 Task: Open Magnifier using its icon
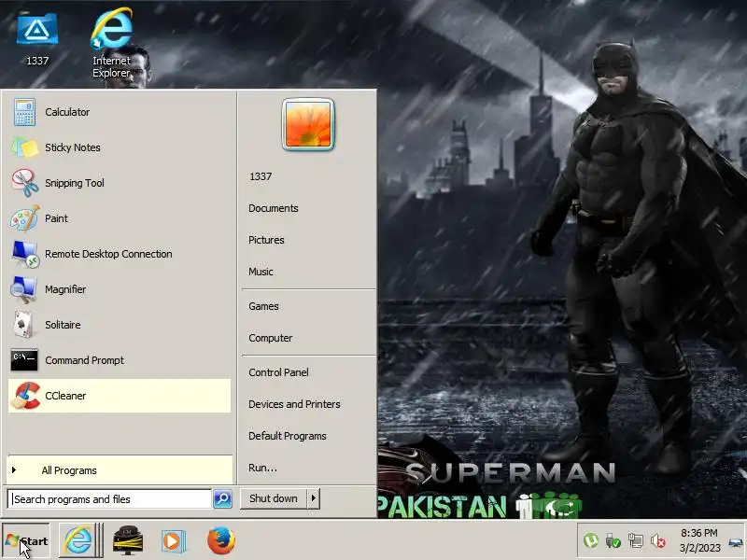point(24,289)
